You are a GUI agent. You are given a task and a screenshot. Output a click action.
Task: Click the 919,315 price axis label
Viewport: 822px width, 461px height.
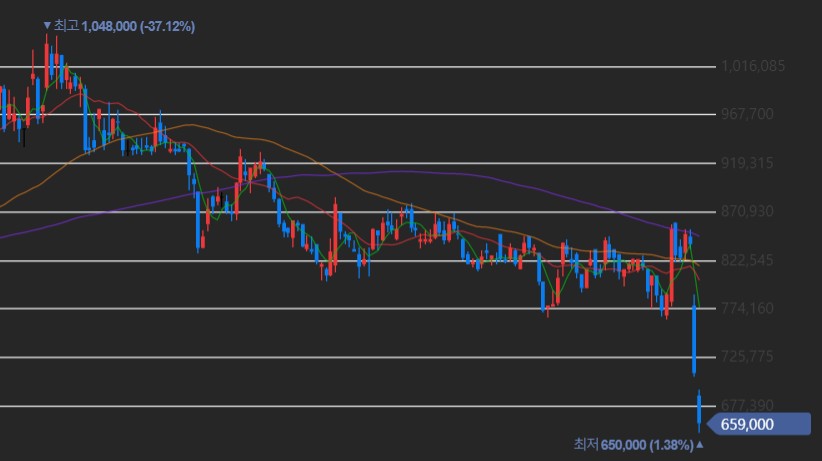[747, 163]
